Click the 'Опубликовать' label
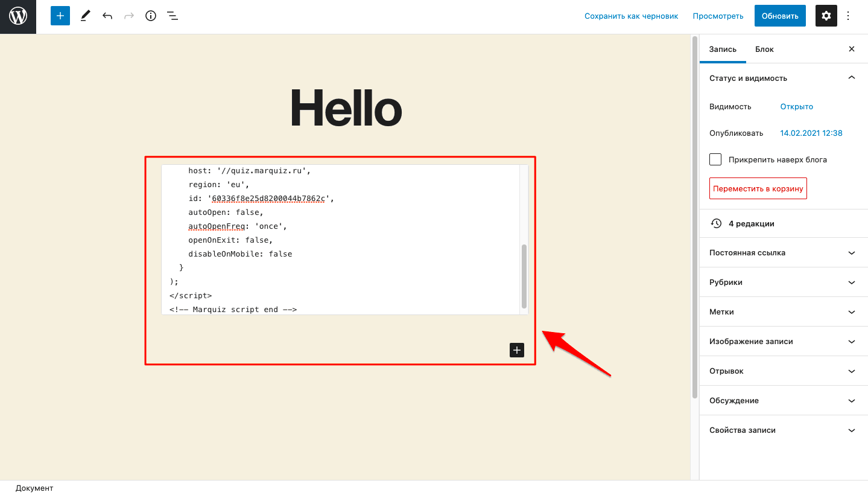 click(737, 133)
